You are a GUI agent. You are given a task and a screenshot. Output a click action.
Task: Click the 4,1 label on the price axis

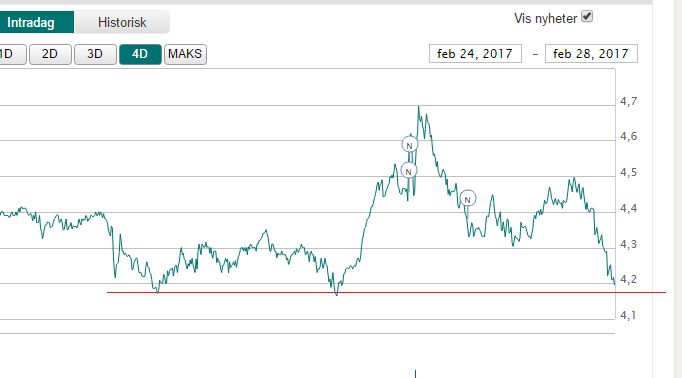click(629, 315)
